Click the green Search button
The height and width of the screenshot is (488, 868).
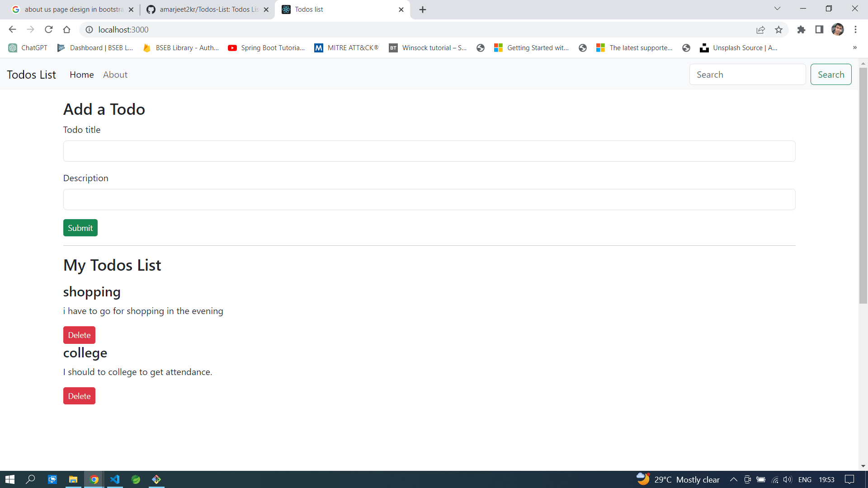click(x=831, y=75)
